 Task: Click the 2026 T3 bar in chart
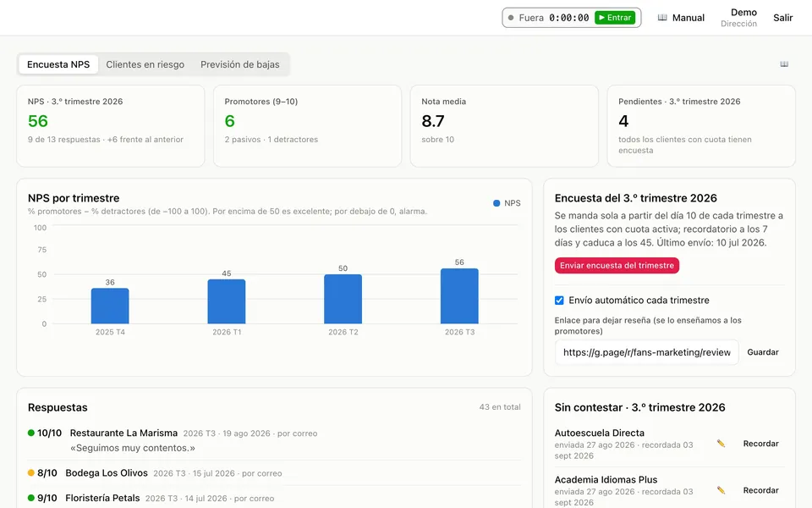click(459, 296)
